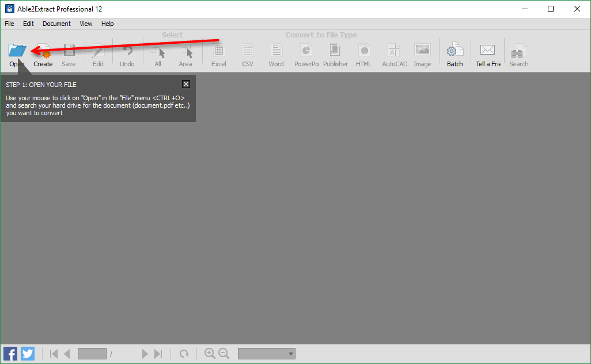Go to previous page arrow

click(x=67, y=354)
